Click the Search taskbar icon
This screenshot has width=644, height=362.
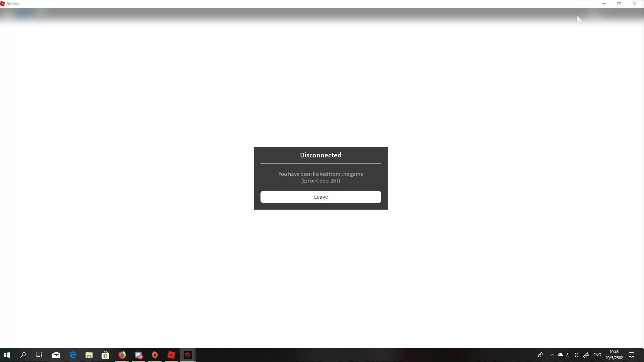click(x=23, y=355)
